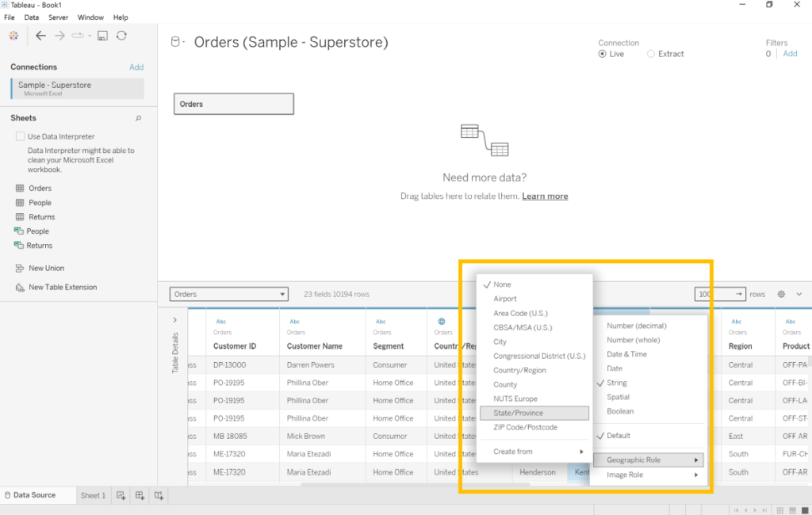Search sheets using the magnifier icon
This screenshot has width=812, height=515.
[138, 119]
